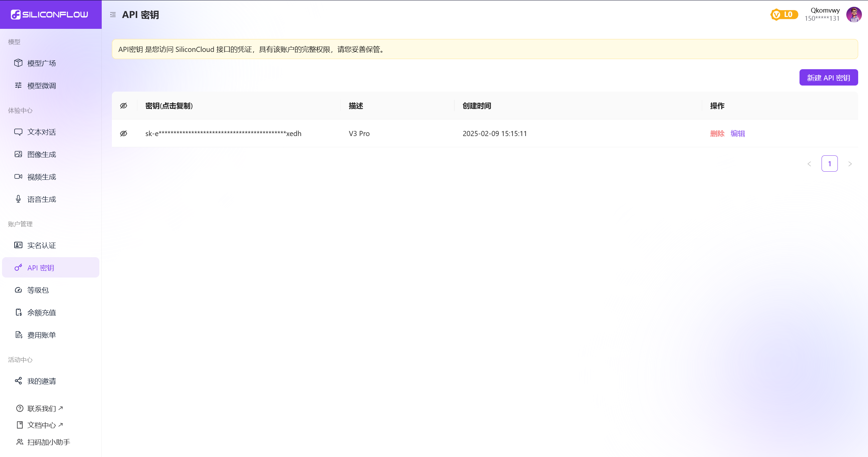Open 我的邀请 in sidebar
The height and width of the screenshot is (457, 868).
(x=51, y=381)
